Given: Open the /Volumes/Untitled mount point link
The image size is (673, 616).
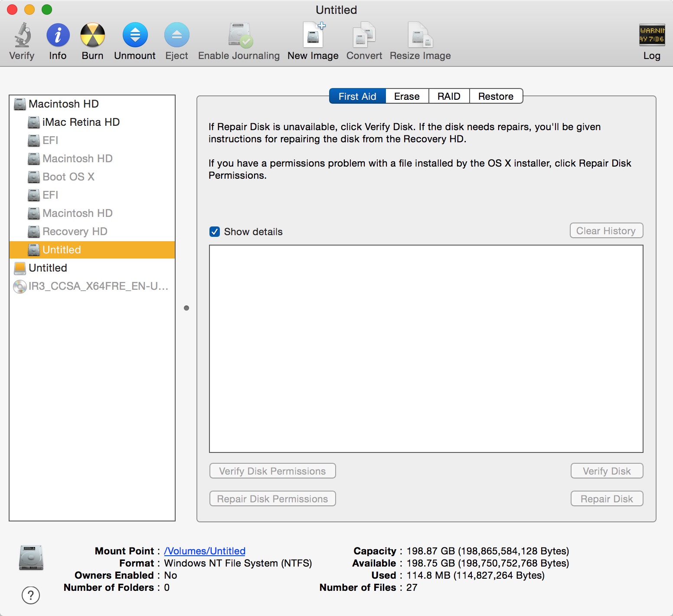Looking at the screenshot, I should tap(205, 551).
